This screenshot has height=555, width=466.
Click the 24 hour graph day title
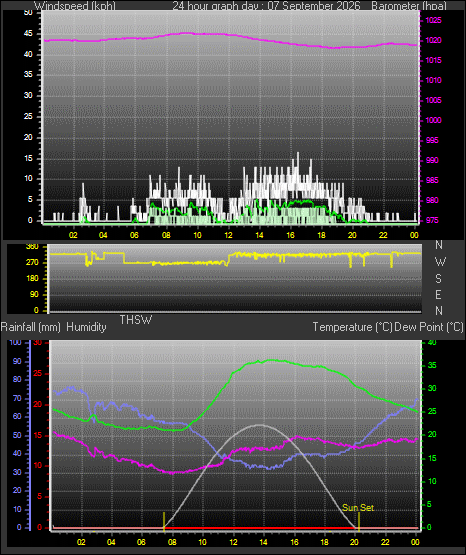(x=266, y=6)
